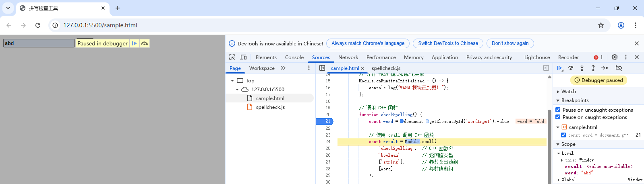Uncheck Pause on caught exceptions
644x184 pixels.
[x=558, y=117]
